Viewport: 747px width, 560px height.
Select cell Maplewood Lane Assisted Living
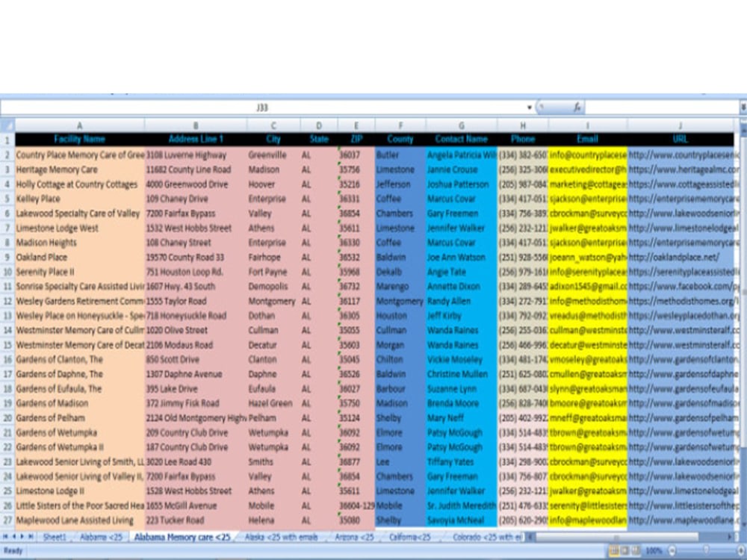coord(80,520)
